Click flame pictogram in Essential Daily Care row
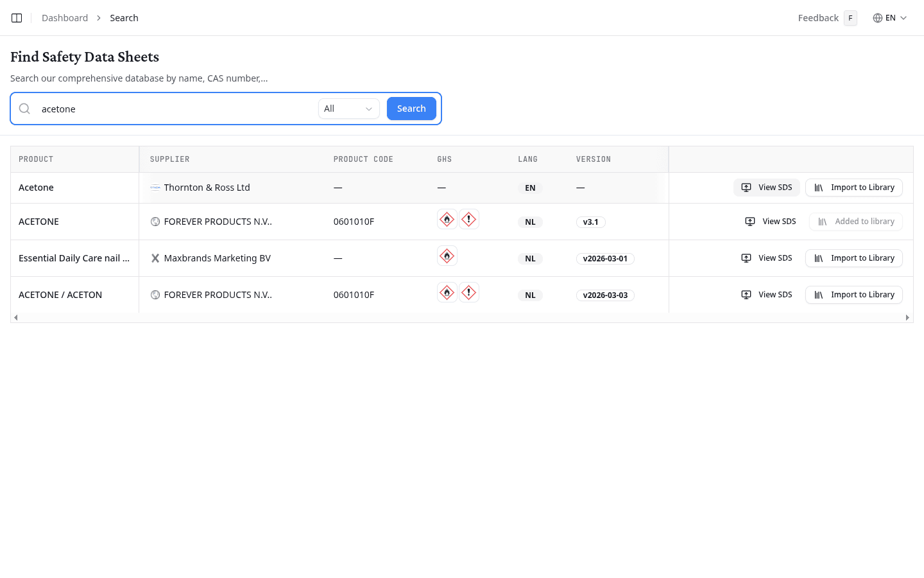The width and height of the screenshot is (924, 578). tap(447, 256)
